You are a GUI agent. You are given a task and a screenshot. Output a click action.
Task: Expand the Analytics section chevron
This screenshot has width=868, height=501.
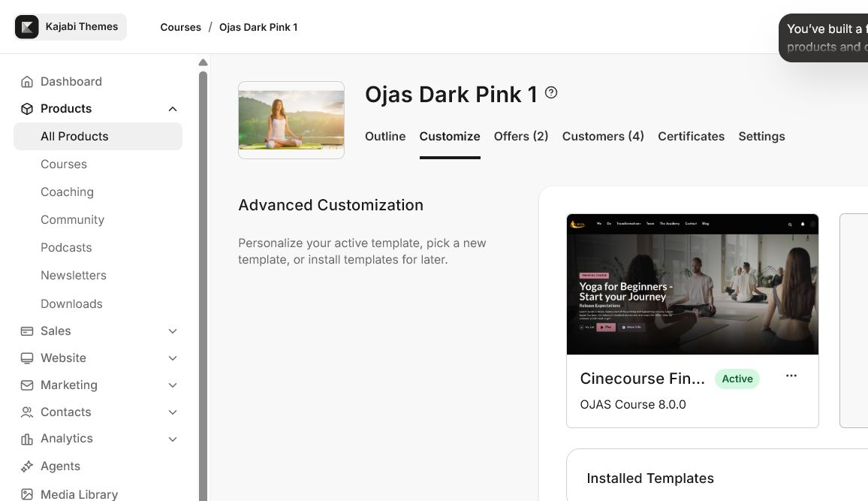(173, 439)
